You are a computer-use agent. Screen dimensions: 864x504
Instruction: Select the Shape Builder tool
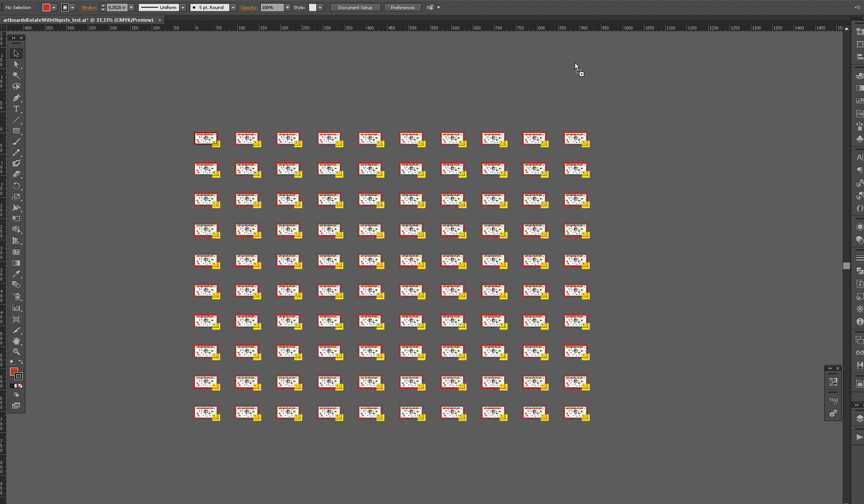pyautogui.click(x=16, y=230)
